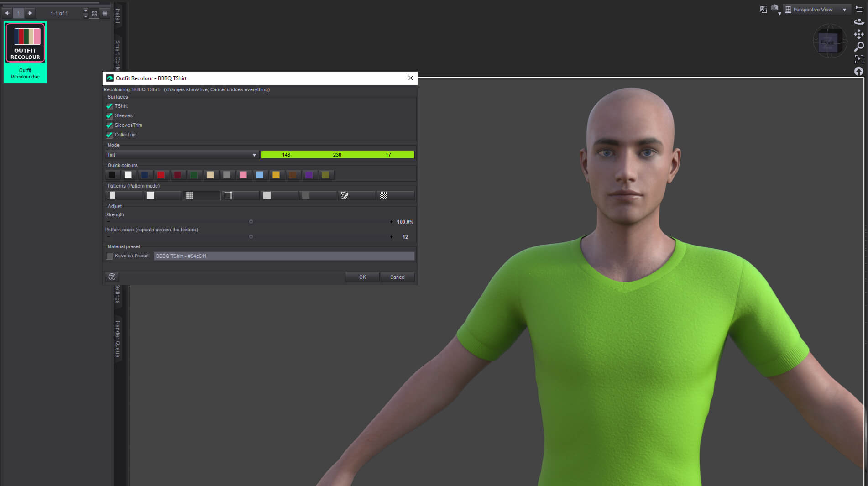Open the draw style cube dropdown
The width and height of the screenshot is (868, 486).
(x=775, y=9)
